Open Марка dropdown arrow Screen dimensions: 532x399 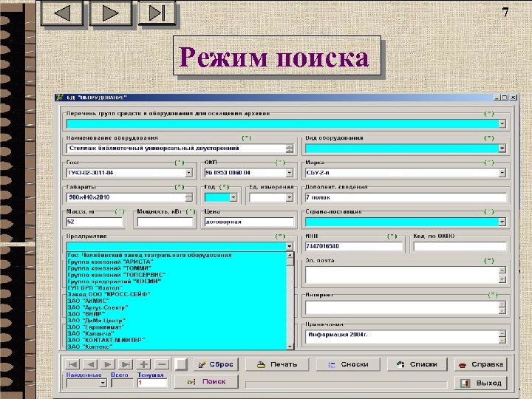[502, 173]
